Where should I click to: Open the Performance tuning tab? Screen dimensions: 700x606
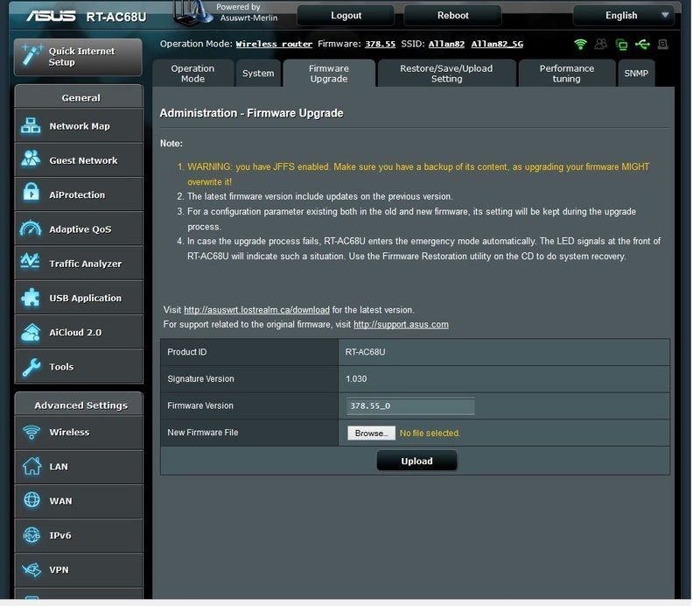566,74
